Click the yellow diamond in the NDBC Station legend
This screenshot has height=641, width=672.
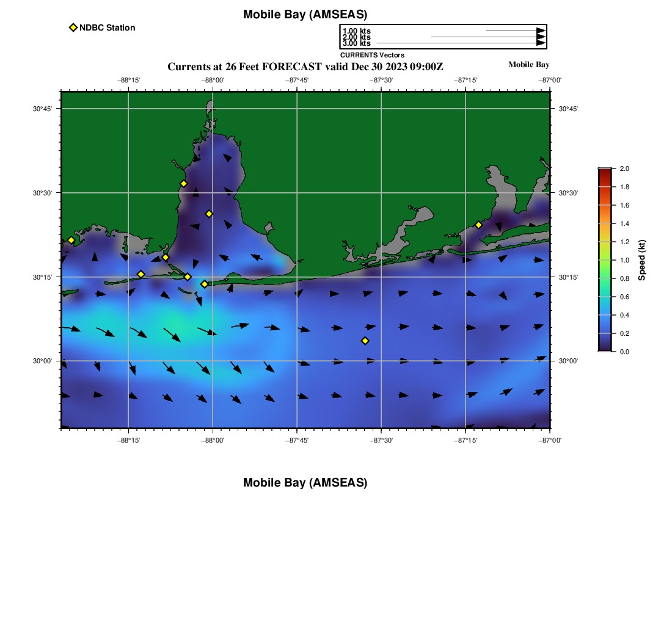coord(73,27)
